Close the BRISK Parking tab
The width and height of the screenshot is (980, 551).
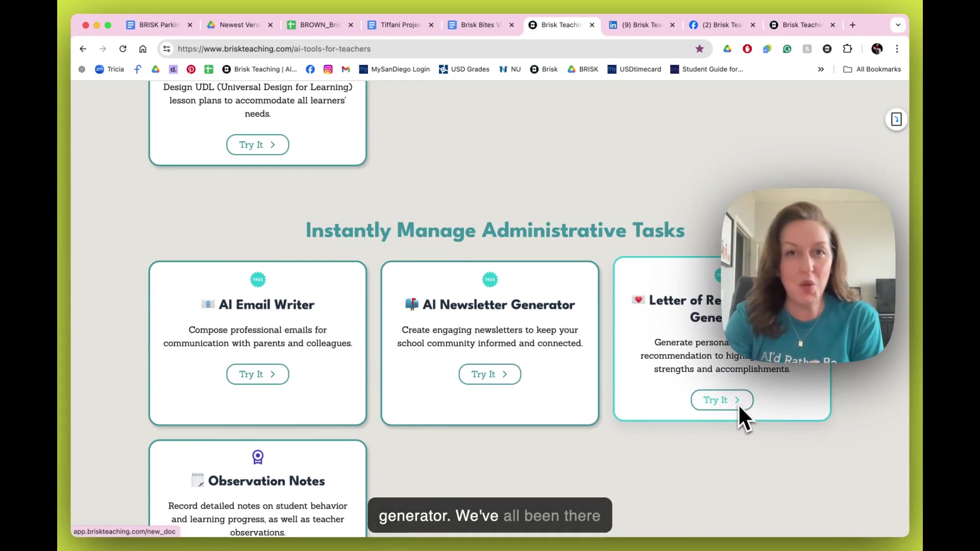(190, 25)
